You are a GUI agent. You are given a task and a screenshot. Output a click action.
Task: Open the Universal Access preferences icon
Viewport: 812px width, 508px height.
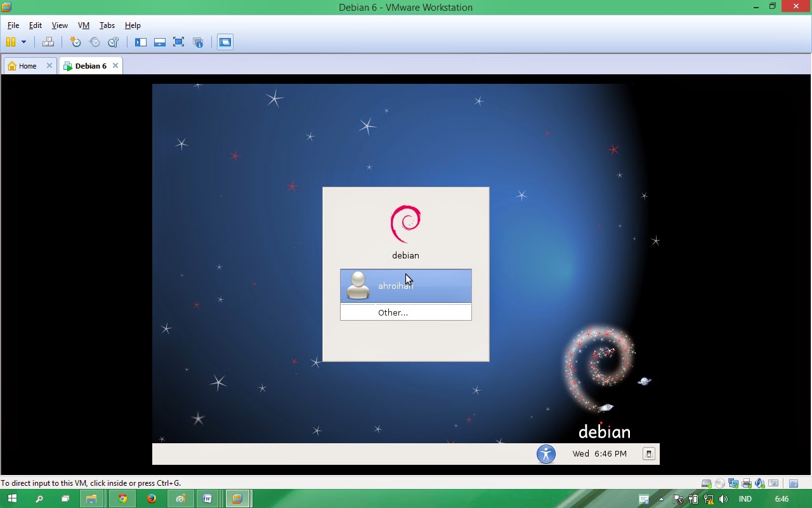546,454
